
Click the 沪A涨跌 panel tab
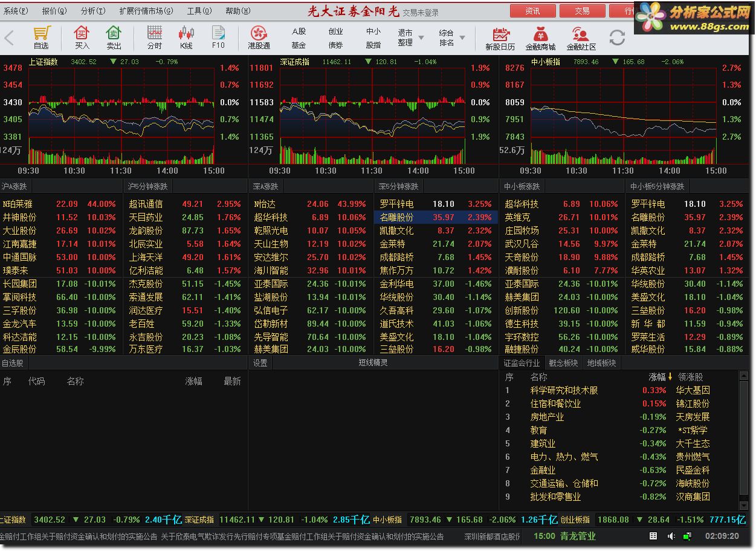point(14,186)
